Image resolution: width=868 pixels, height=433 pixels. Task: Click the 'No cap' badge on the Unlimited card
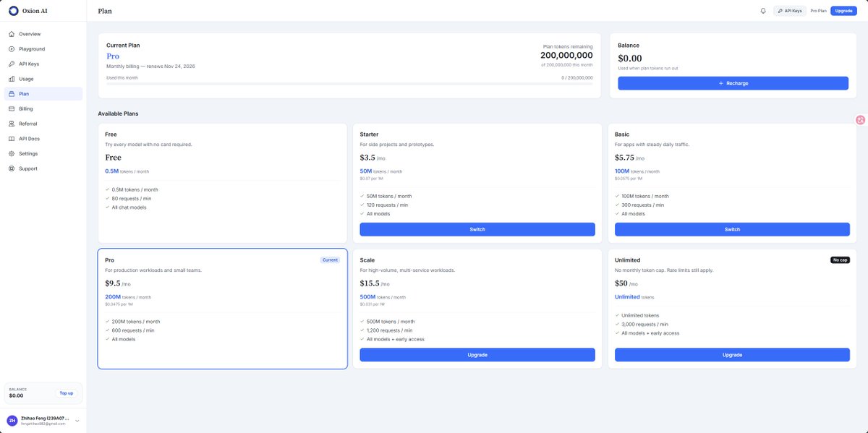click(x=840, y=260)
